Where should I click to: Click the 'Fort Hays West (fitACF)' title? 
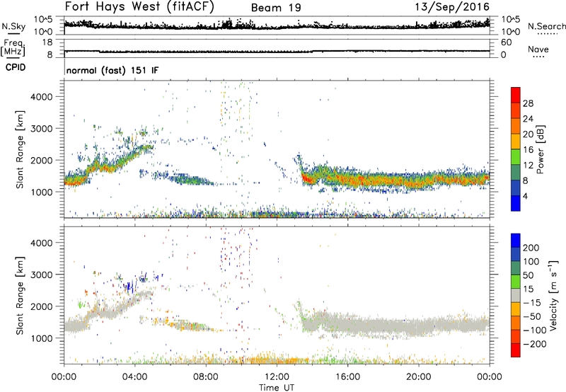click(139, 6)
